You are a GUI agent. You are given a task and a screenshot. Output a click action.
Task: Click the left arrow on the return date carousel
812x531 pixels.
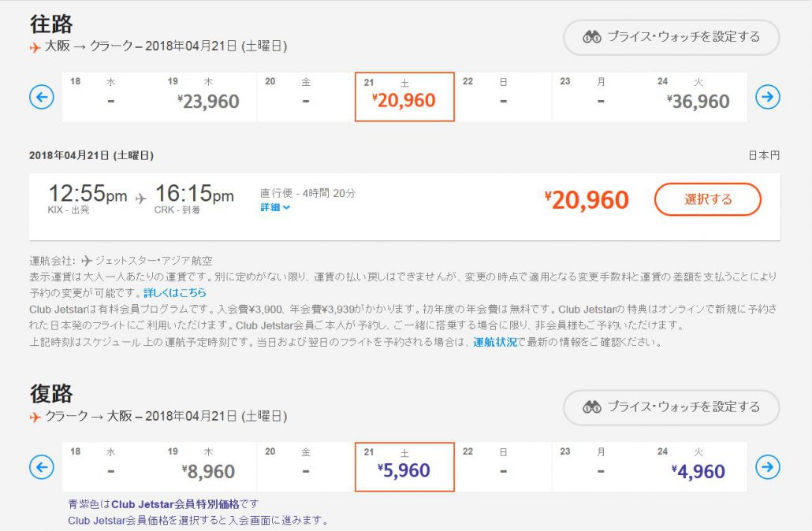[40, 466]
